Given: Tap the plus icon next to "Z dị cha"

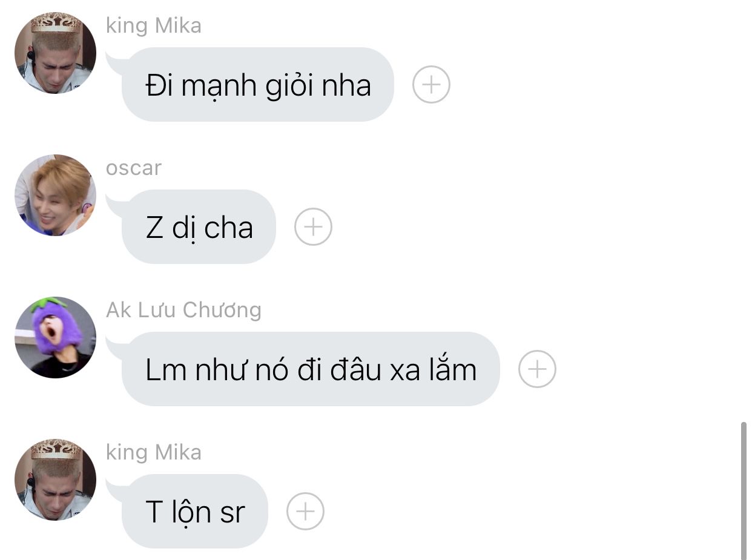Looking at the screenshot, I should coord(313,227).
